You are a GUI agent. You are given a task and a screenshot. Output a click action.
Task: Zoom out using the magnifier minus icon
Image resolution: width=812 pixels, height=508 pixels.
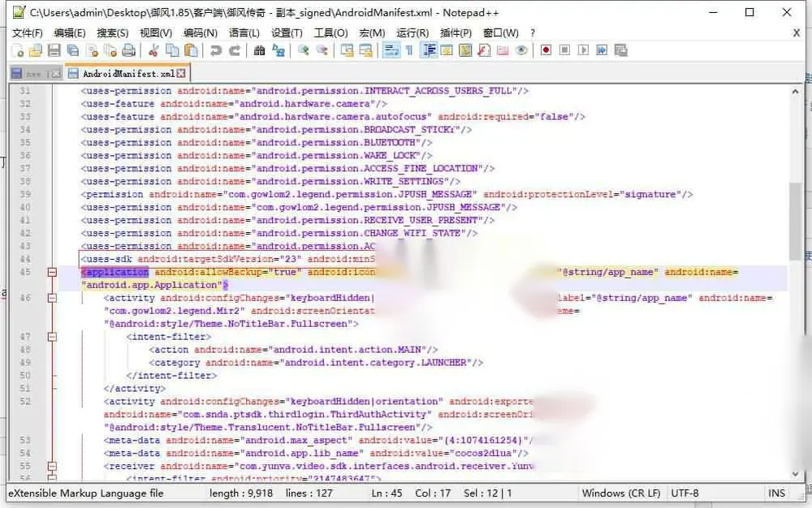pos(322,50)
